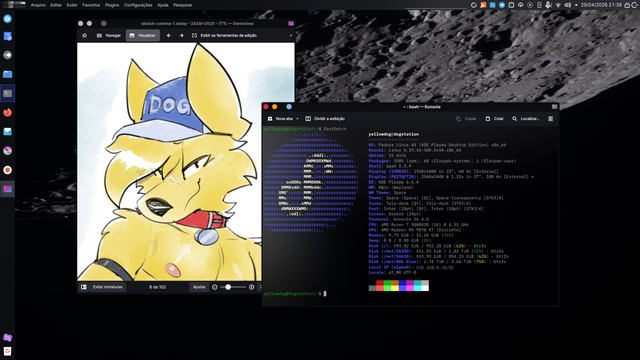Viewport: 640px width, 360px height.
Task: Toggle Exibir miniaturas thumbnail bar
Action: [x=108, y=287]
